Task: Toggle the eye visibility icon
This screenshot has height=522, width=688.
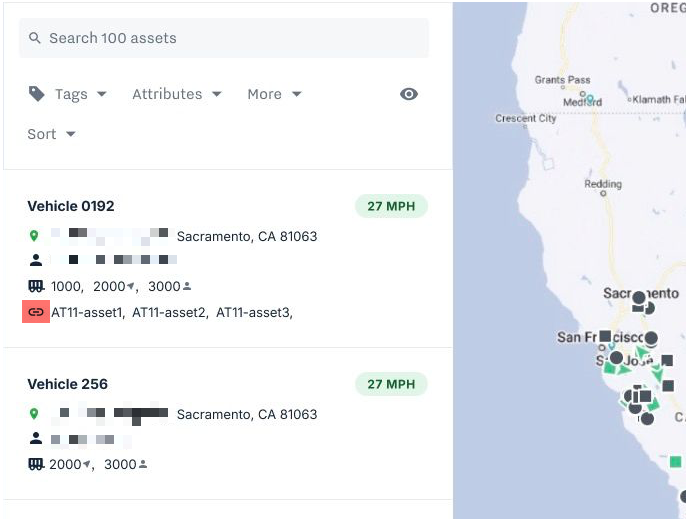Action: (408, 94)
